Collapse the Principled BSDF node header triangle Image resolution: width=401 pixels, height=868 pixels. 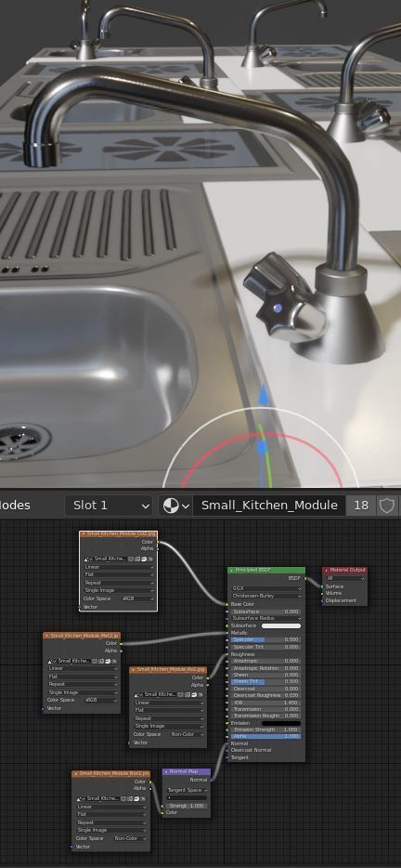click(232, 570)
